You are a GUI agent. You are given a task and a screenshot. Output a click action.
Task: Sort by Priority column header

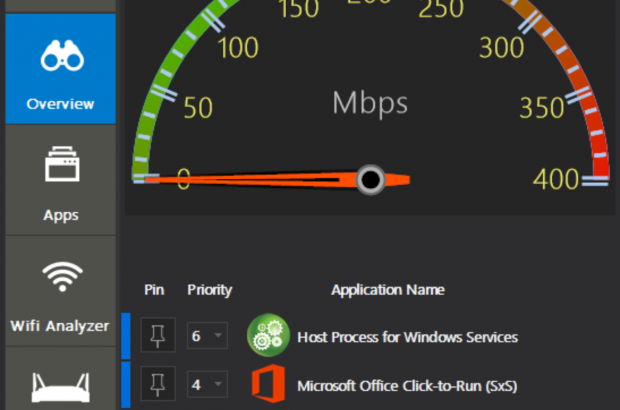click(209, 290)
